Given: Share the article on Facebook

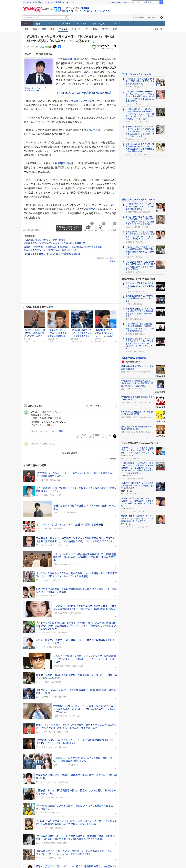Looking at the screenshot, I should 59,47.
